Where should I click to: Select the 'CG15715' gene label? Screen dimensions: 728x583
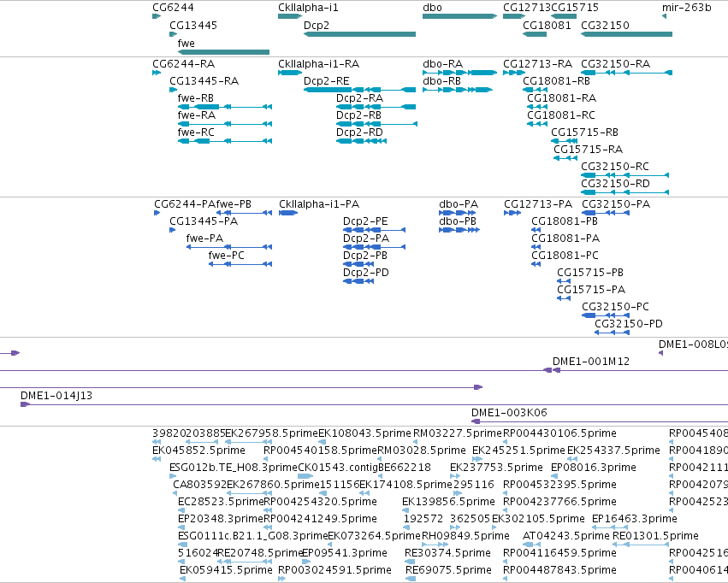(x=575, y=8)
